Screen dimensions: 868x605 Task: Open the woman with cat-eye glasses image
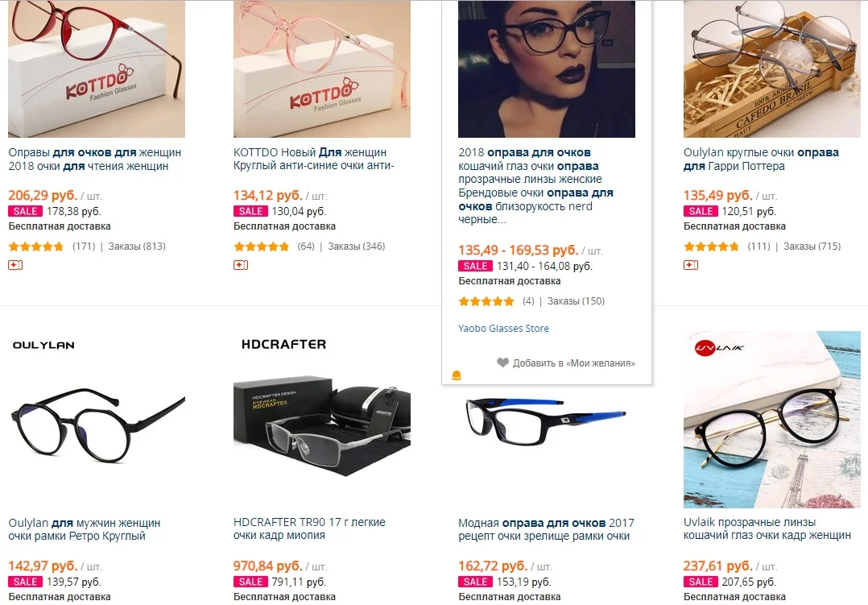coord(546,68)
